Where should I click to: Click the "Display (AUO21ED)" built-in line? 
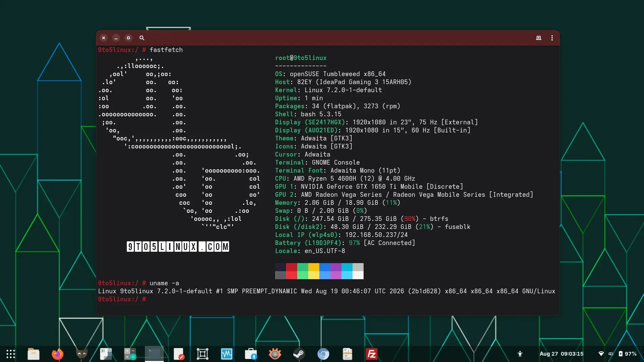tap(373, 130)
